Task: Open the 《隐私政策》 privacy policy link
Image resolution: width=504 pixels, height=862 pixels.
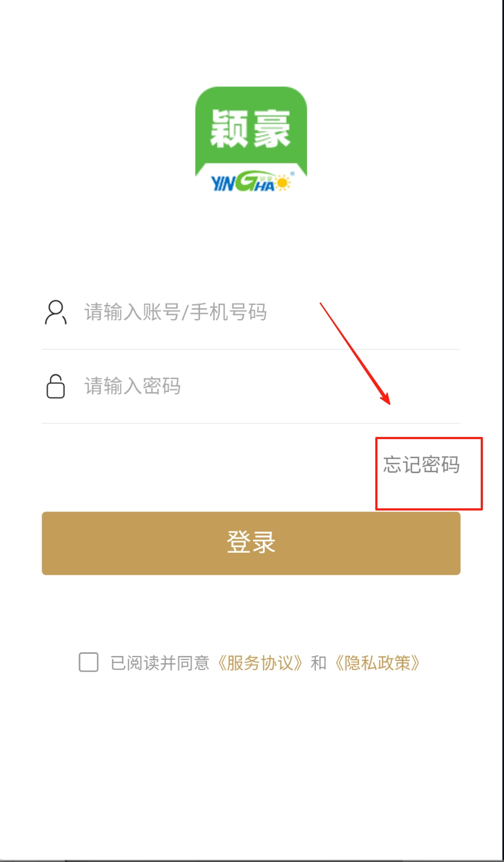Action: pos(377,663)
